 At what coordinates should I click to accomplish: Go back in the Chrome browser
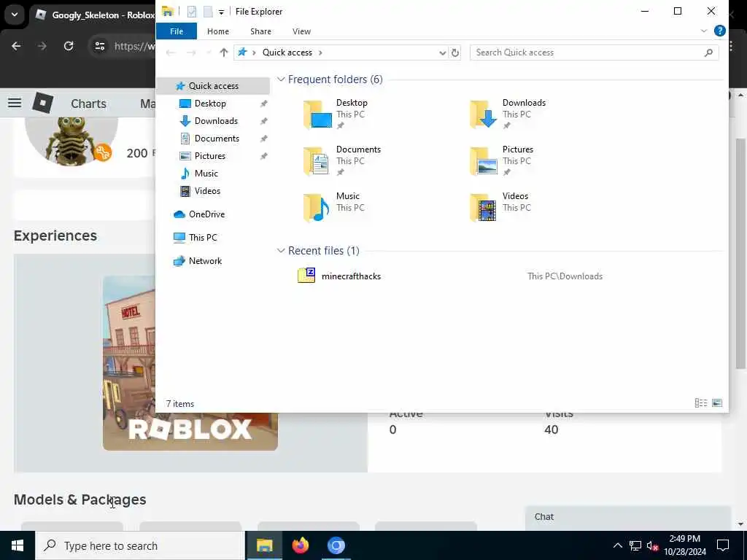(16, 46)
